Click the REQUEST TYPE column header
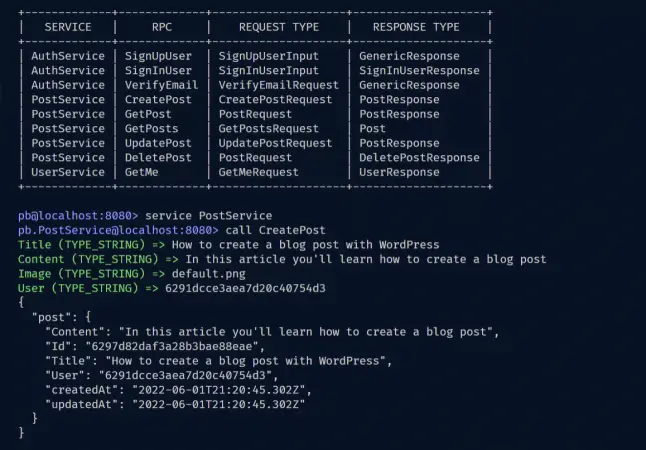 tap(279, 27)
